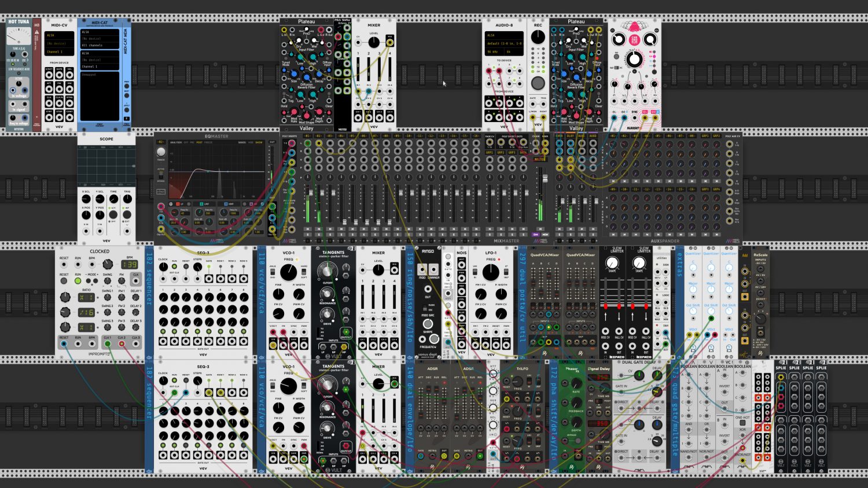This screenshot has height=488, width=868.
Task: Click the RESET push button on Clocked
Action: pyautogui.click(x=64, y=280)
